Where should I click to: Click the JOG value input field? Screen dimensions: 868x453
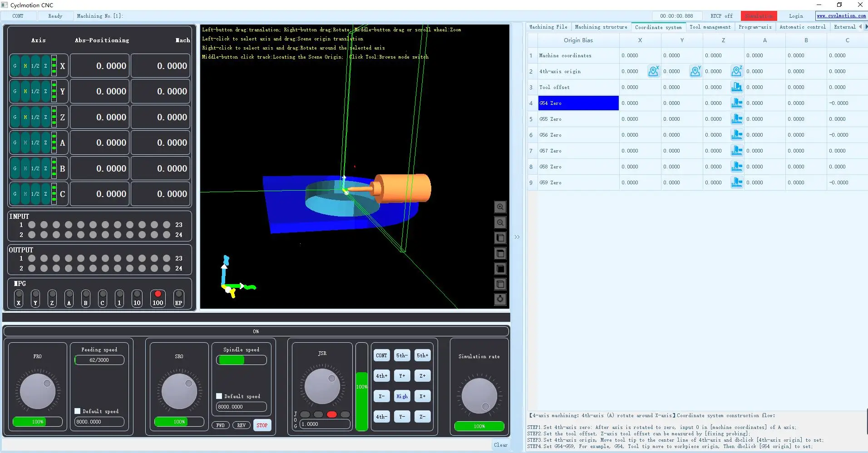(x=325, y=424)
